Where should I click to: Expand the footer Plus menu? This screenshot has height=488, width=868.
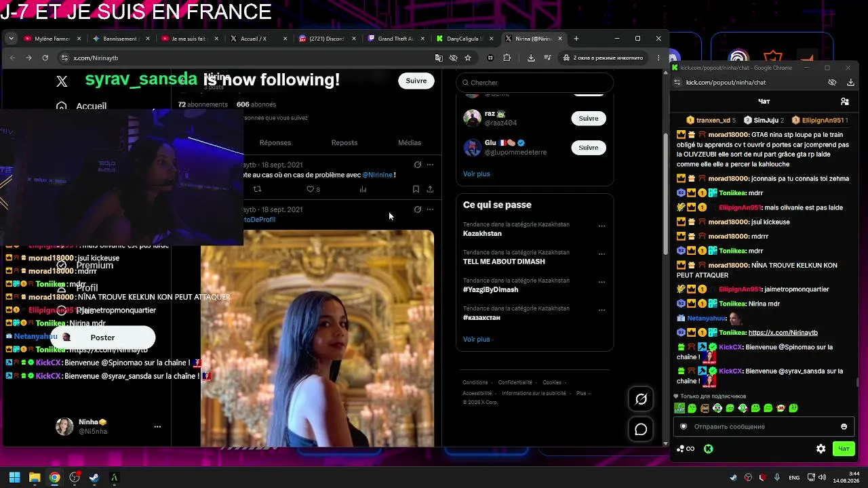(585, 393)
